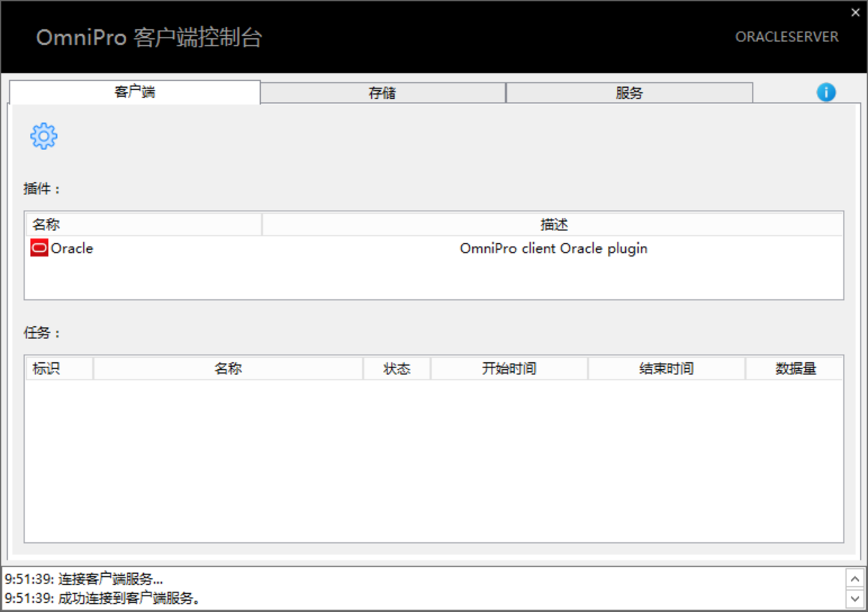Viewport: 868px width, 612px height.
Task: Sort tasks by 状态 column
Action: pos(397,369)
